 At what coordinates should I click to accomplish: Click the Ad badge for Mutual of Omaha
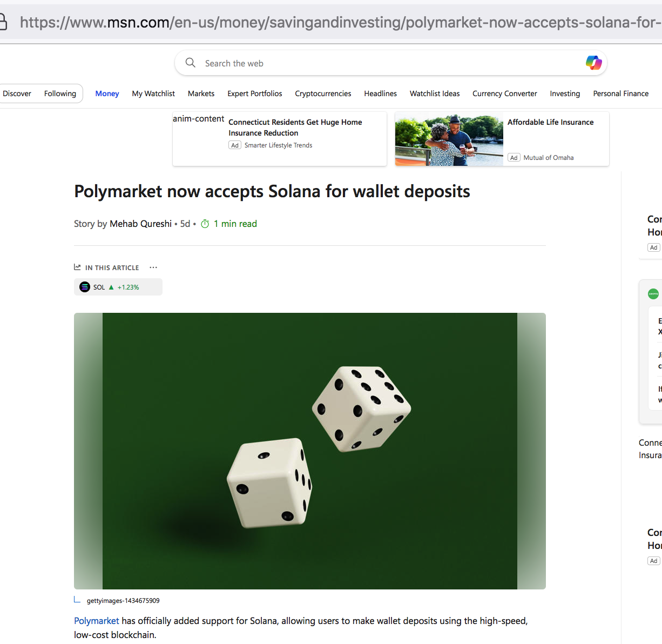[514, 158]
